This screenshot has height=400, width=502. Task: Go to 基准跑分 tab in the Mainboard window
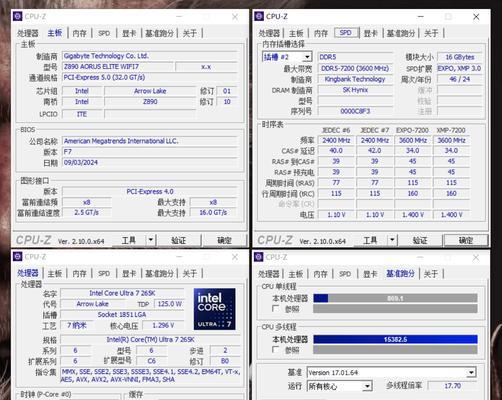pyautogui.click(x=159, y=33)
